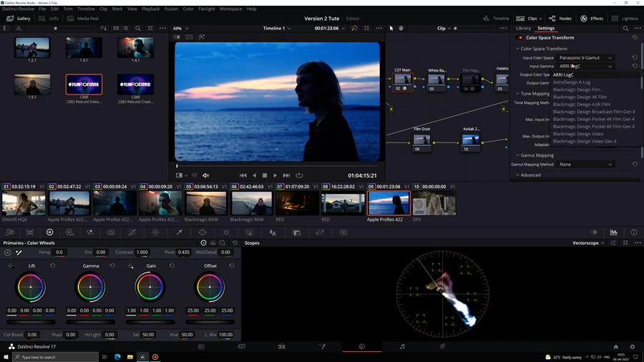Search the effects settings panel

click(625, 29)
